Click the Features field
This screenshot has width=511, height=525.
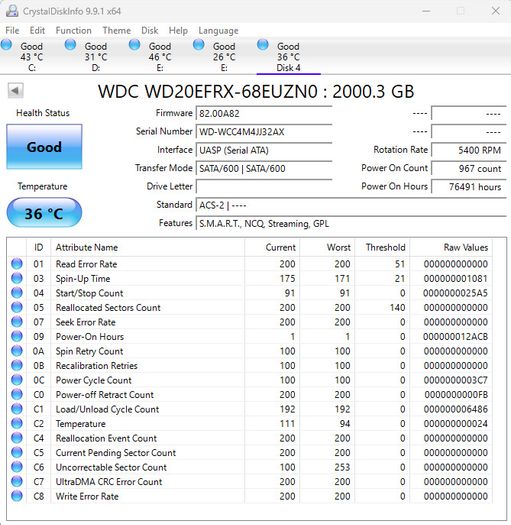(351, 223)
